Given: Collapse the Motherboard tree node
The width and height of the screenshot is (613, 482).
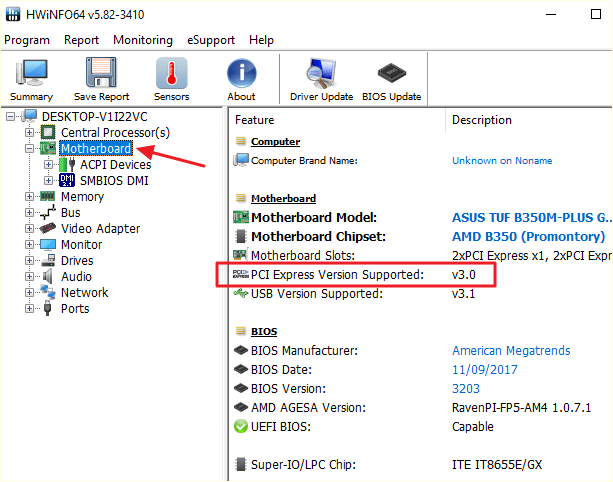Looking at the screenshot, I should (29, 149).
